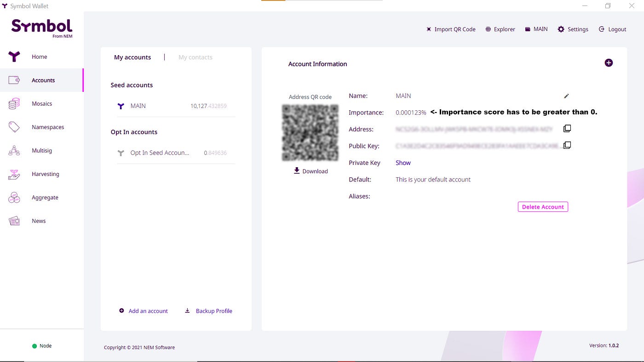The height and width of the screenshot is (362, 644).
Task: Click the Seed accounts heading
Action: (x=132, y=85)
